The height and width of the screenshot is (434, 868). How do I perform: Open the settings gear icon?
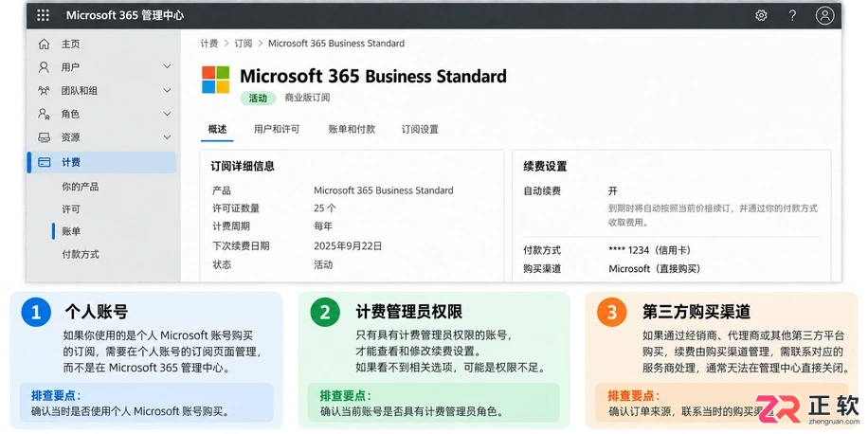(761, 15)
